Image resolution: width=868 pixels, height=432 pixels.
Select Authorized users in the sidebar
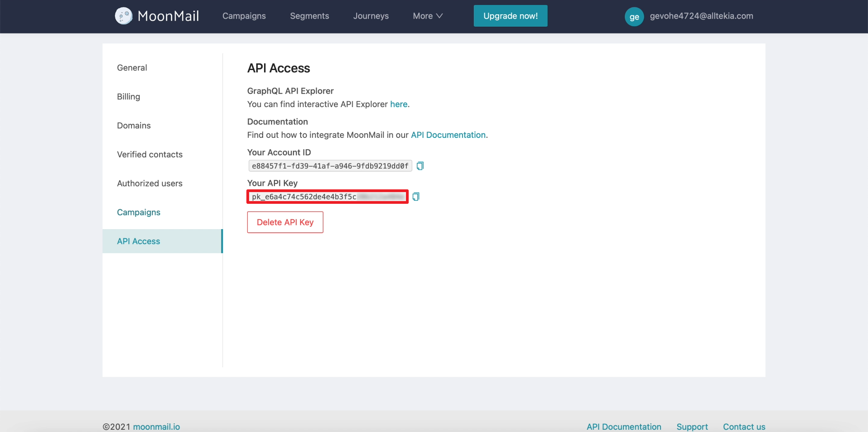click(150, 183)
